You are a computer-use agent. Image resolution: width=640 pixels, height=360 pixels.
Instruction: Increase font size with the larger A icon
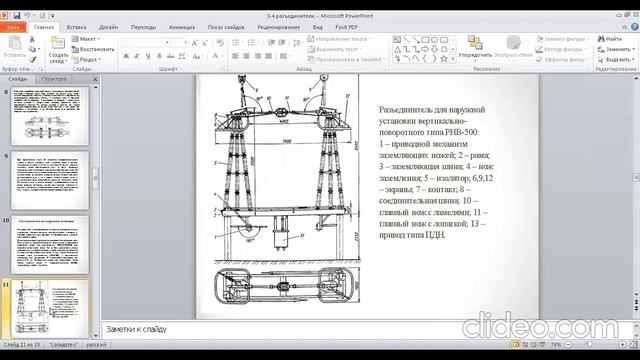pyautogui.click(x=195, y=43)
